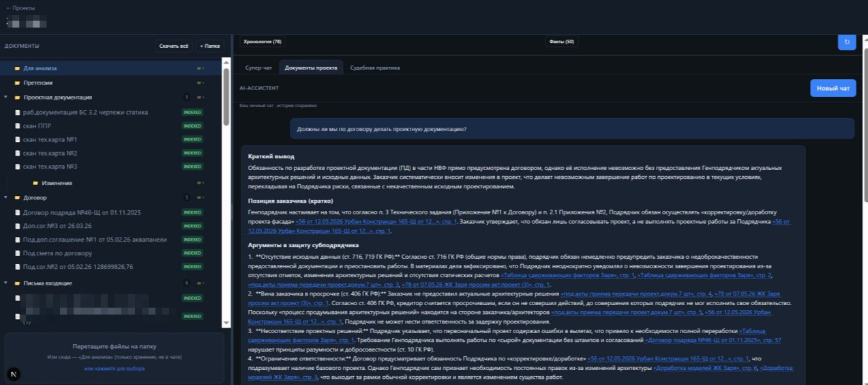Switch to the Супер-чат tab
Viewport: 868px width, 385px height.
click(x=258, y=68)
